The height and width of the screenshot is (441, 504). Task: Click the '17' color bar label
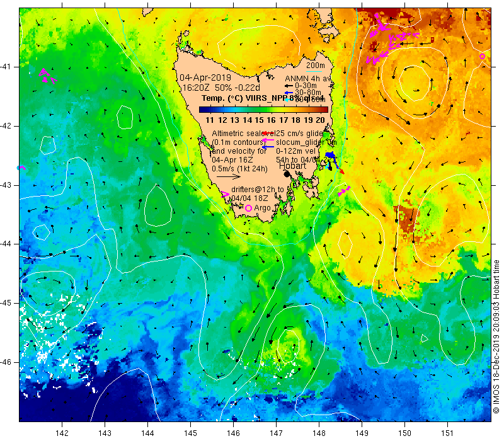point(283,120)
